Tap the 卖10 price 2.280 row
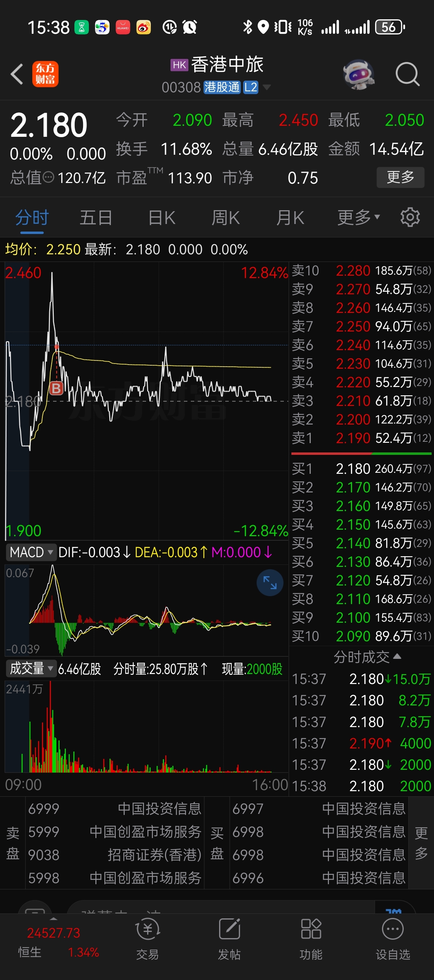The width and height of the screenshot is (434, 980). [361, 270]
